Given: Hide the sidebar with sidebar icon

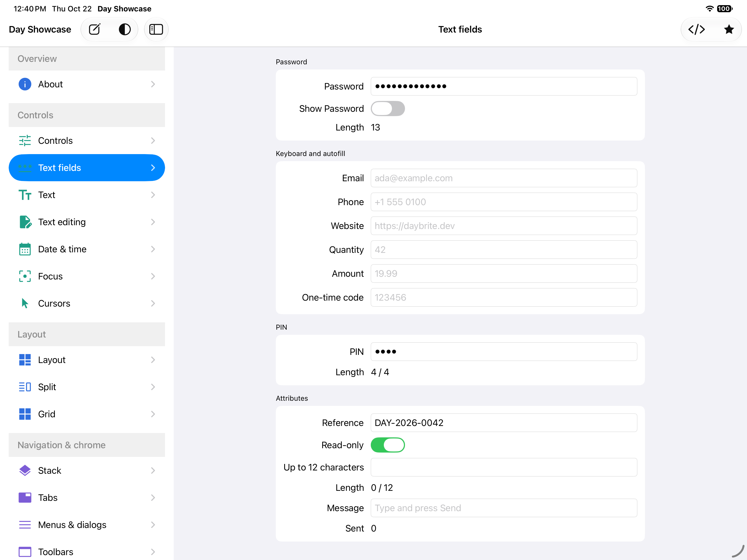Looking at the screenshot, I should (x=156, y=29).
